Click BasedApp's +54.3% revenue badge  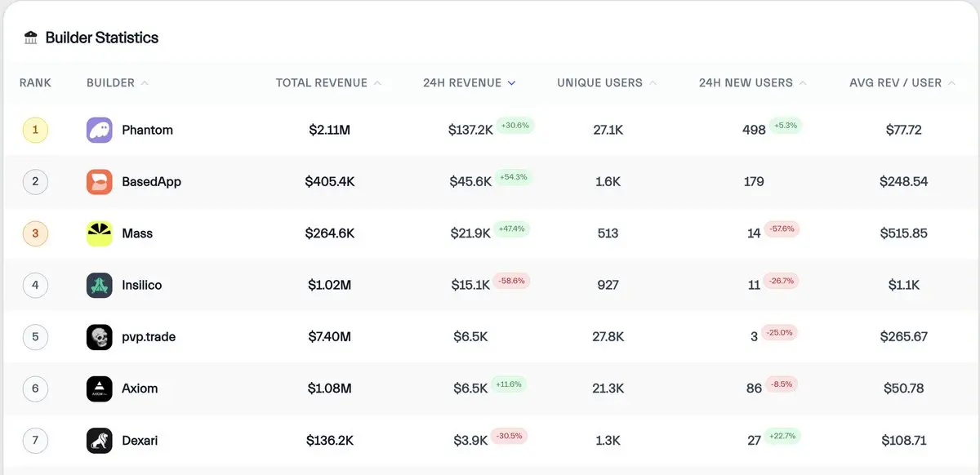click(514, 177)
